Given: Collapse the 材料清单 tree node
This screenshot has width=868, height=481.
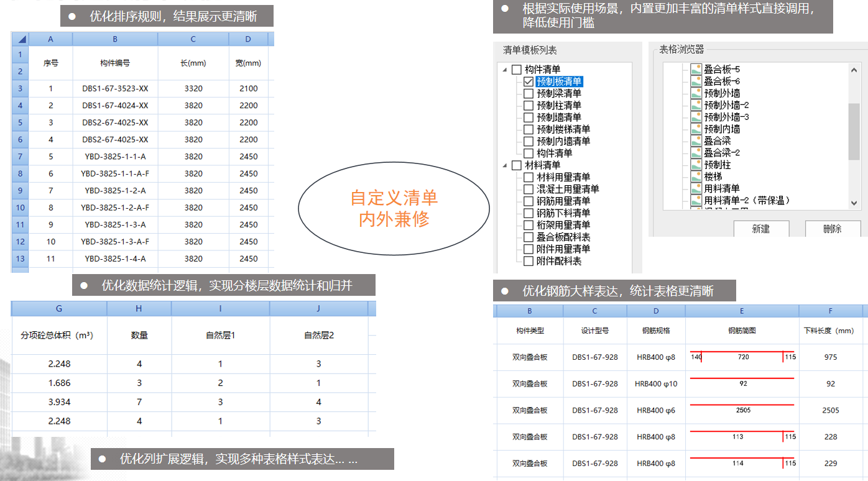Looking at the screenshot, I should (x=504, y=165).
